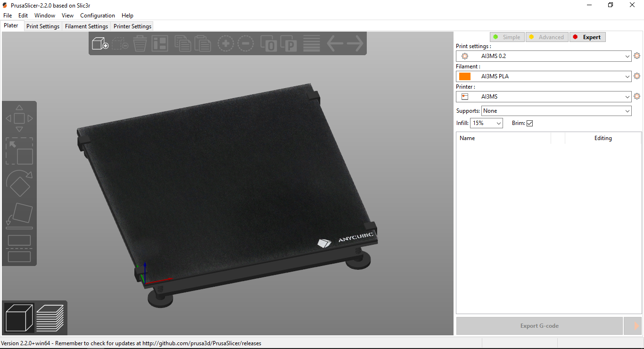The image size is (644, 349).
Task: Arrange objects using the Arrange icon
Action: click(x=160, y=44)
